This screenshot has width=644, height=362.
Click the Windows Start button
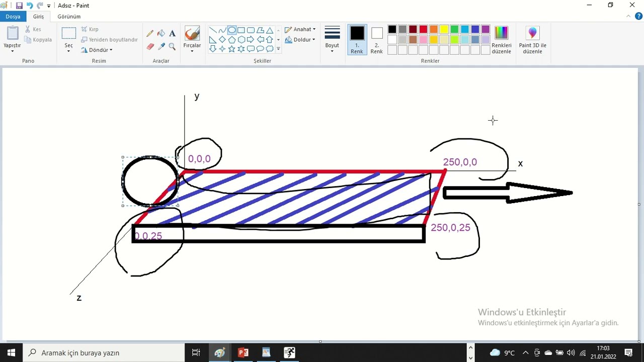11,352
